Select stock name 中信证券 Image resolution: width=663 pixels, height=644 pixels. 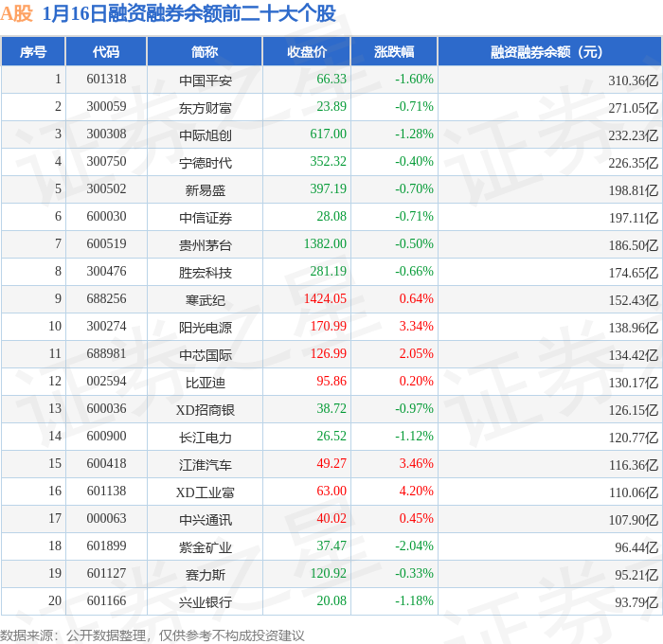[x=206, y=218]
